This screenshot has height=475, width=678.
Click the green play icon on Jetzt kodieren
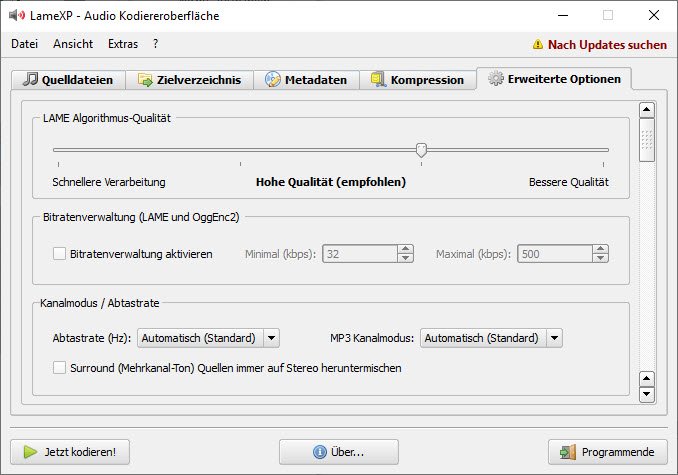pyautogui.click(x=30, y=452)
